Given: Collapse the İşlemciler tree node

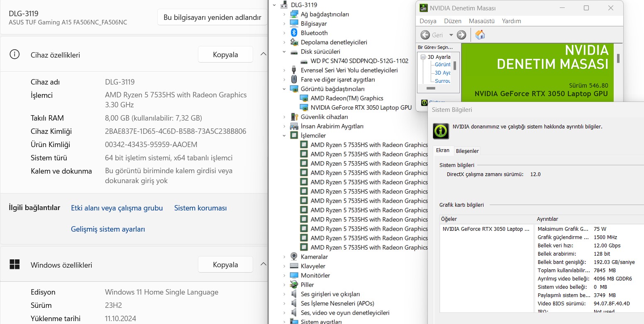Looking at the screenshot, I should pyautogui.click(x=284, y=135).
